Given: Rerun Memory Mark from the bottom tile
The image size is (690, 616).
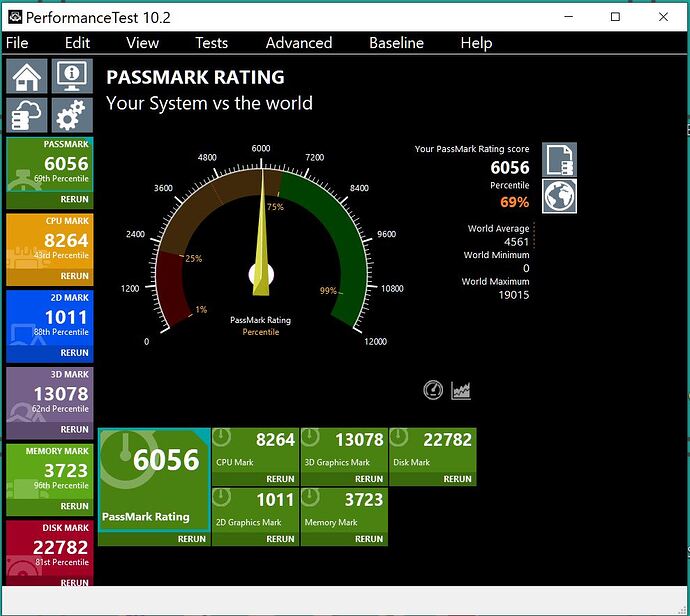Looking at the screenshot, I should pyautogui.click(x=369, y=539).
